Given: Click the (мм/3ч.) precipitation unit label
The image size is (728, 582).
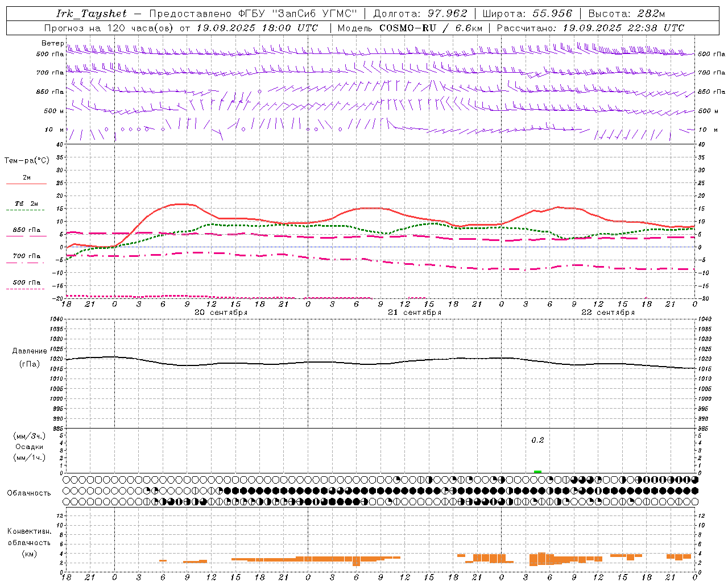Looking at the screenshot, I should click(30, 436).
